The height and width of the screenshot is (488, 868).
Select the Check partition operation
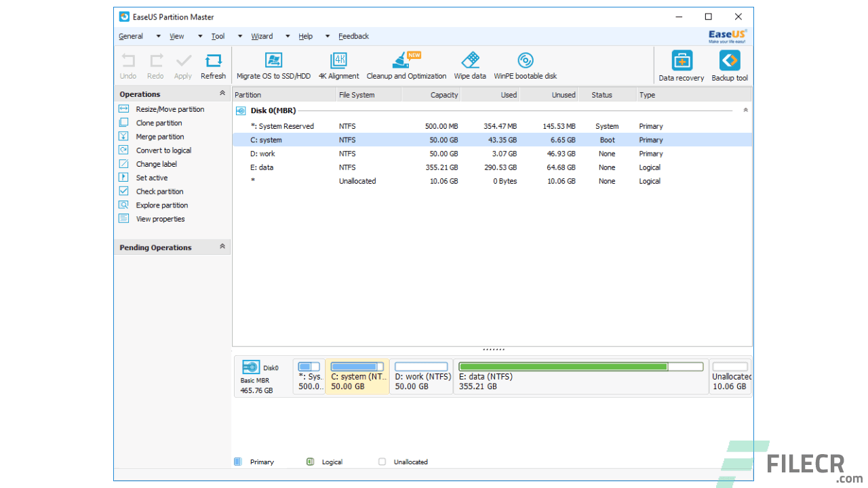pos(159,191)
